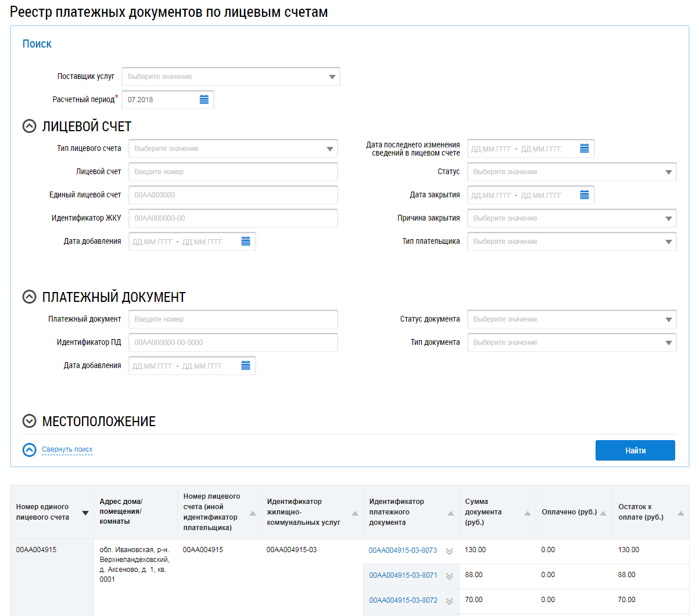This screenshot has width=699, height=616.
Task: Open calendar for Платежный документ Дата добавления
Action: (246, 366)
